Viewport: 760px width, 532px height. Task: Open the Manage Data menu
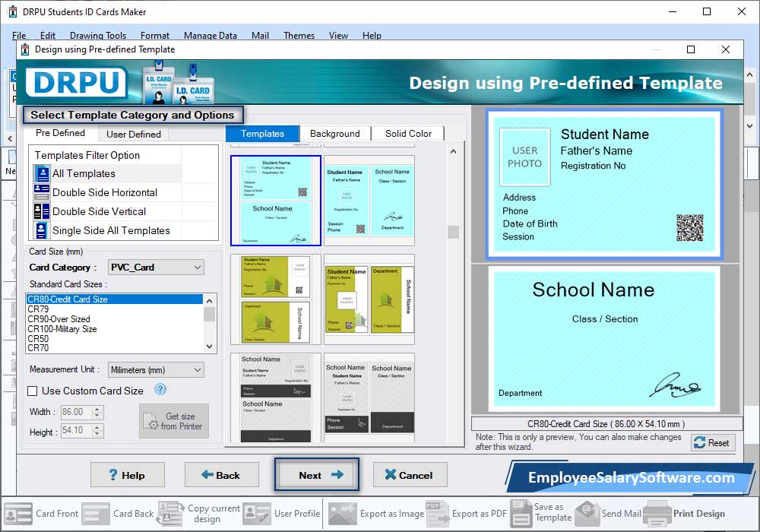(211, 36)
